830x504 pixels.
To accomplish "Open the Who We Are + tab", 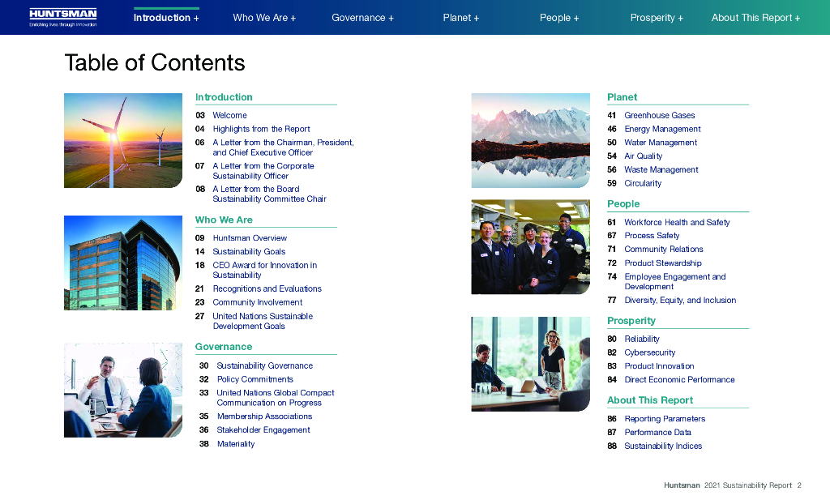I will (264, 18).
